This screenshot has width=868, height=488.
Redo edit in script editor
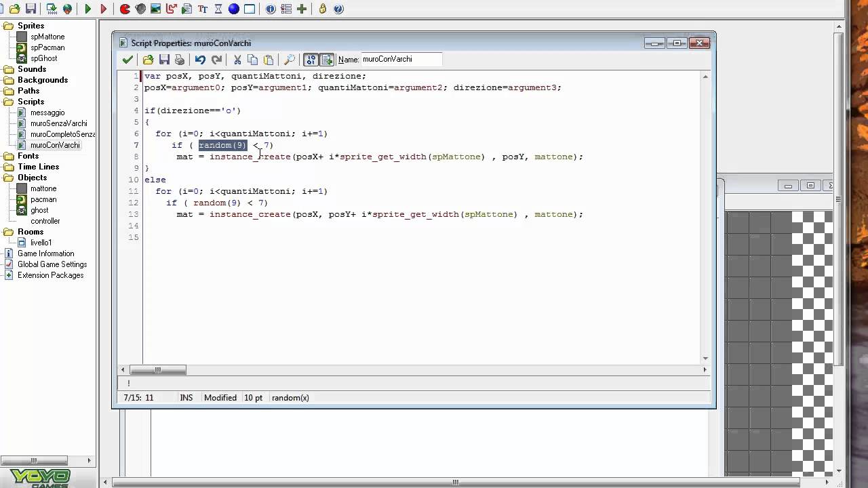(x=216, y=60)
